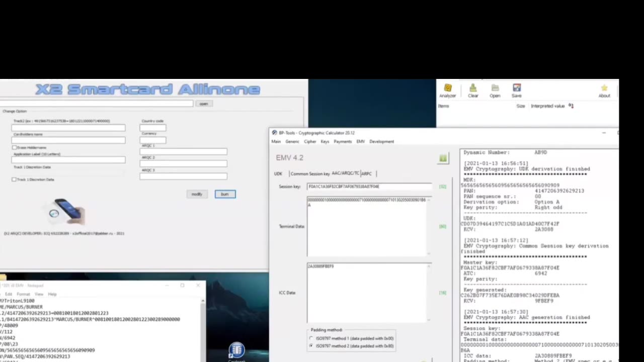Tick the Erase Holdername checkbox
Viewport: 644px width, 362px height.
14,147
